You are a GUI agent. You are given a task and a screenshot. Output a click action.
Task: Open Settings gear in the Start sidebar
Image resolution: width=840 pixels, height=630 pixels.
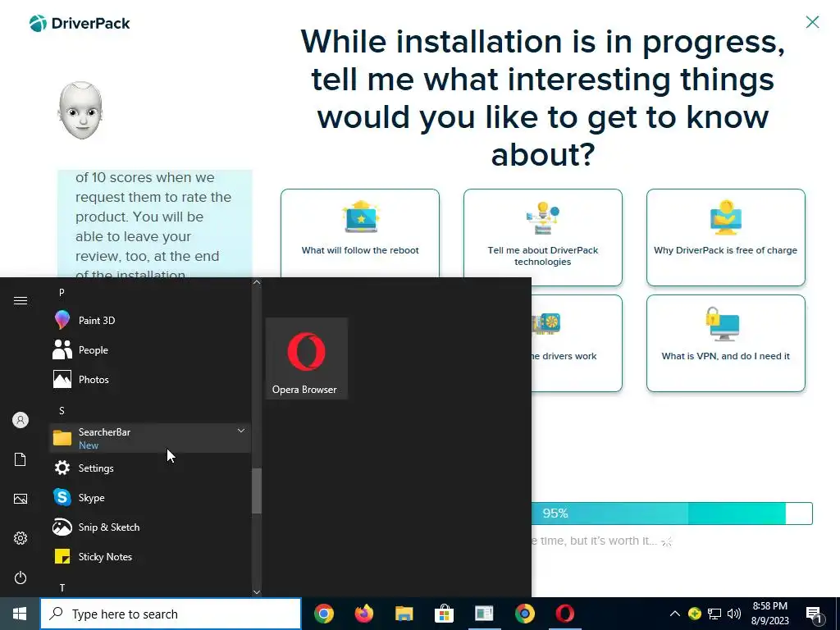tap(21, 538)
